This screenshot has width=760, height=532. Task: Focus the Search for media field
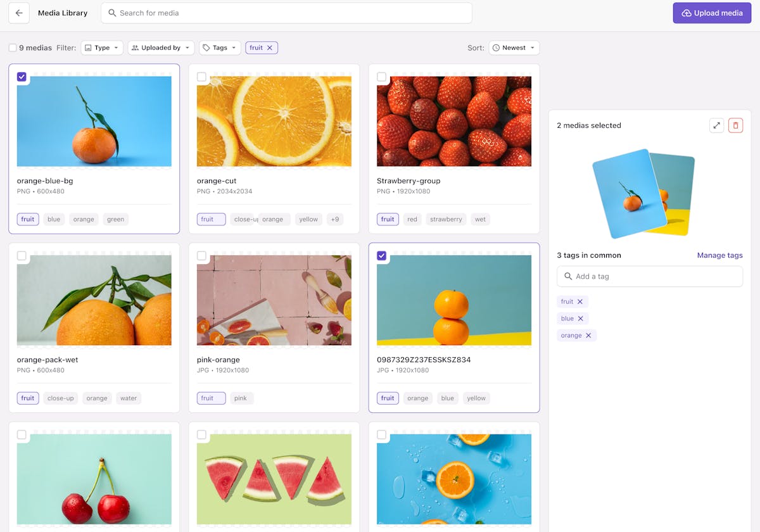tap(286, 13)
